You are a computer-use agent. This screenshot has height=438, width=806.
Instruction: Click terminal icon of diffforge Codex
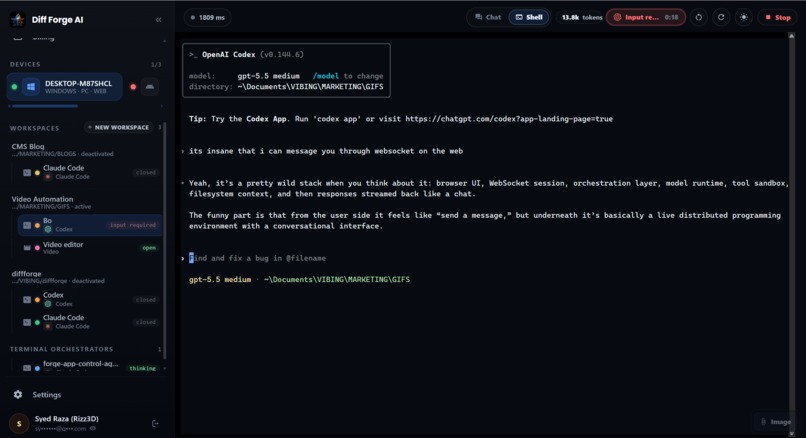pyautogui.click(x=27, y=300)
